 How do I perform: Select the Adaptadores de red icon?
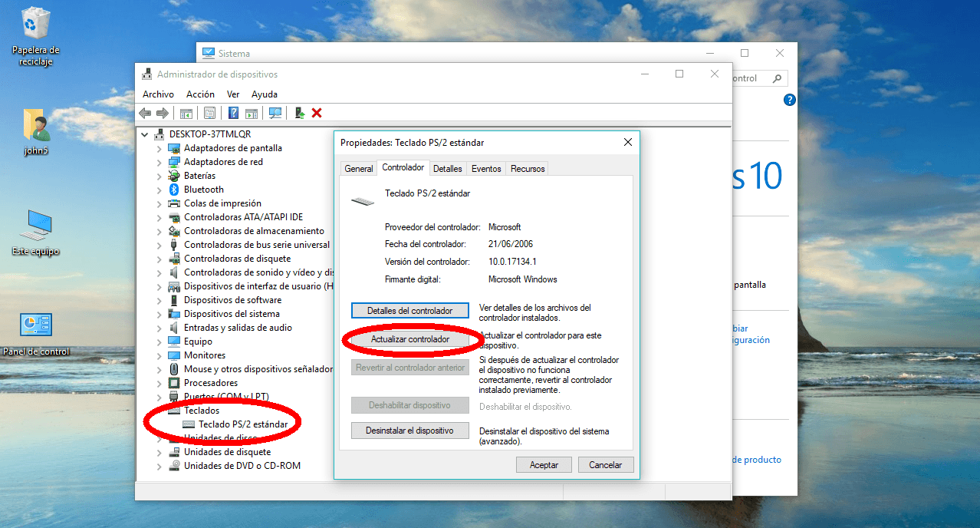click(174, 162)
